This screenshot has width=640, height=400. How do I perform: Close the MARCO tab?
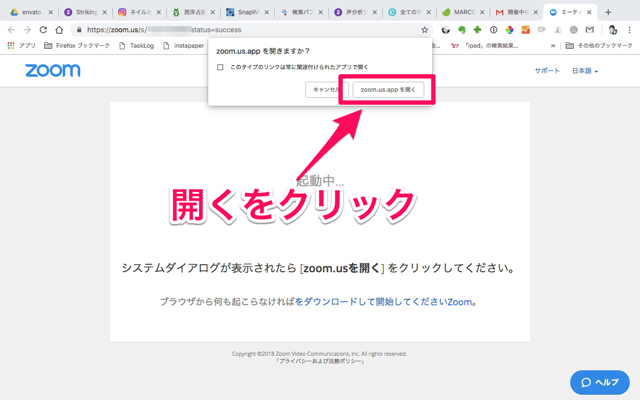[x=482, y=12]
